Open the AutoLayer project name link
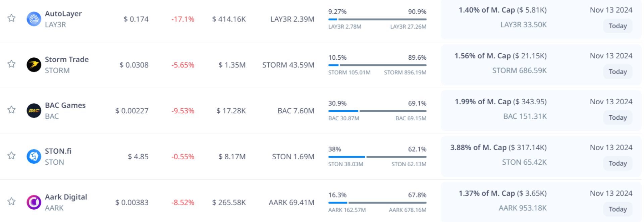Viewport: 644px width, 222px height. (63, 14)
